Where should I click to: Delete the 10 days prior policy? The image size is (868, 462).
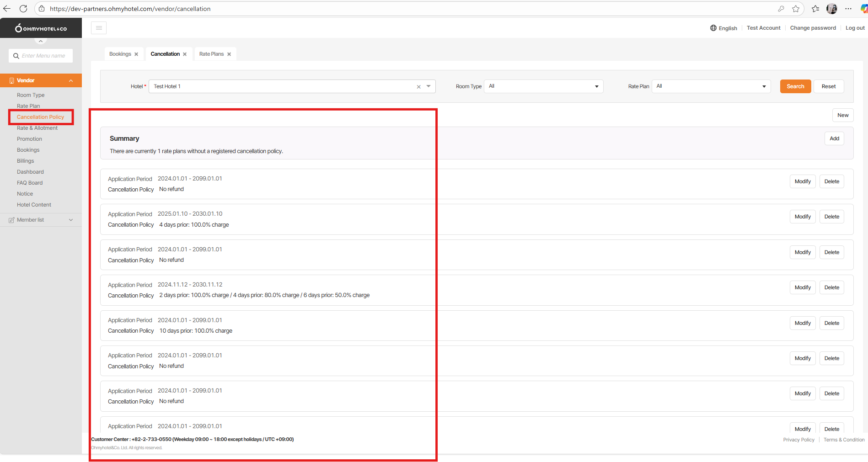pos(831,323)
